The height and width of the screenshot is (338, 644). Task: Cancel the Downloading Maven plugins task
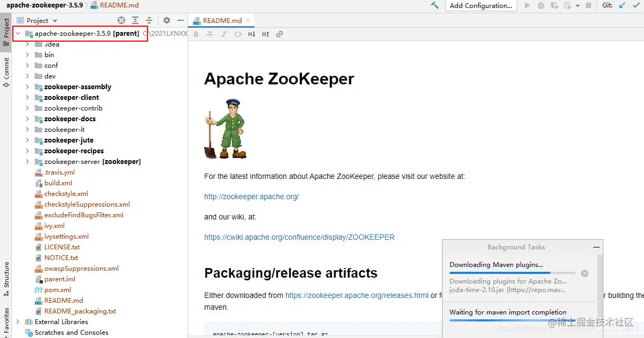point(585,273)
